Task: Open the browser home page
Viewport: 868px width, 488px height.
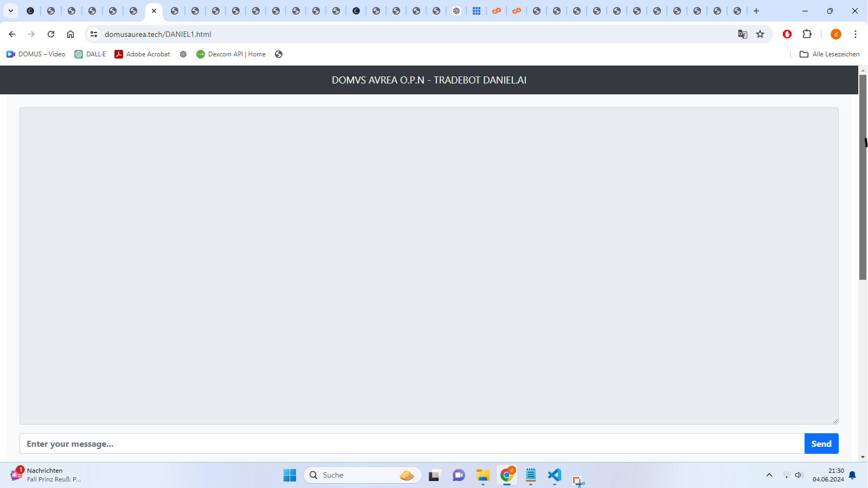Action: (x=70, y=34)
